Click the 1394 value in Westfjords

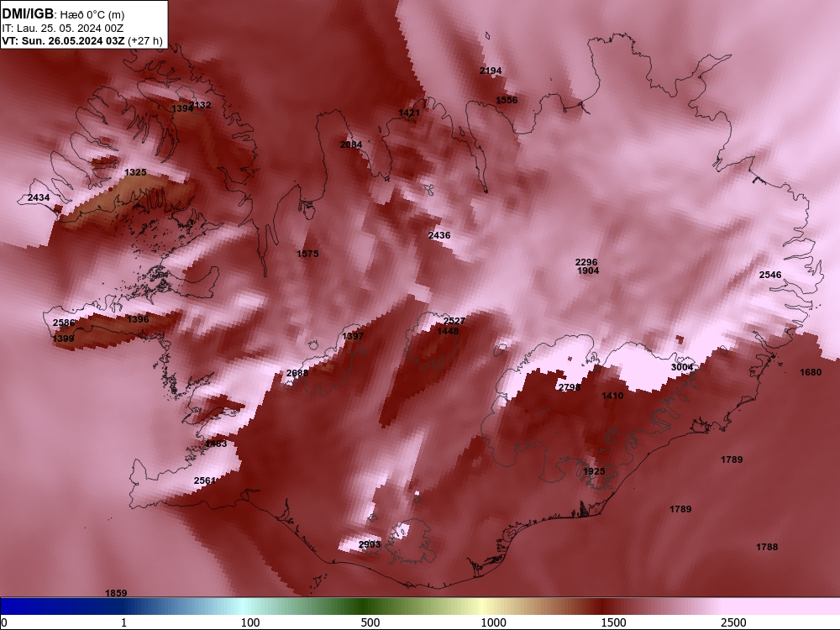182,108
